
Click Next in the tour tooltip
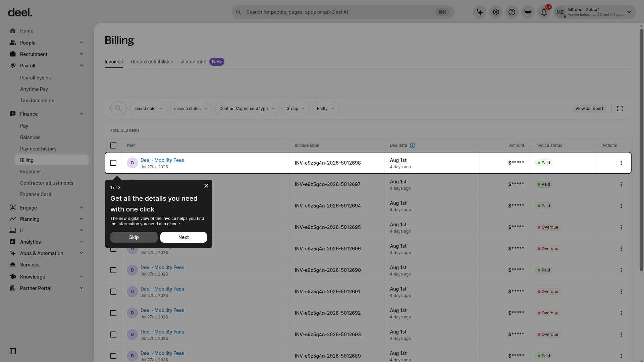coord(183,237)
